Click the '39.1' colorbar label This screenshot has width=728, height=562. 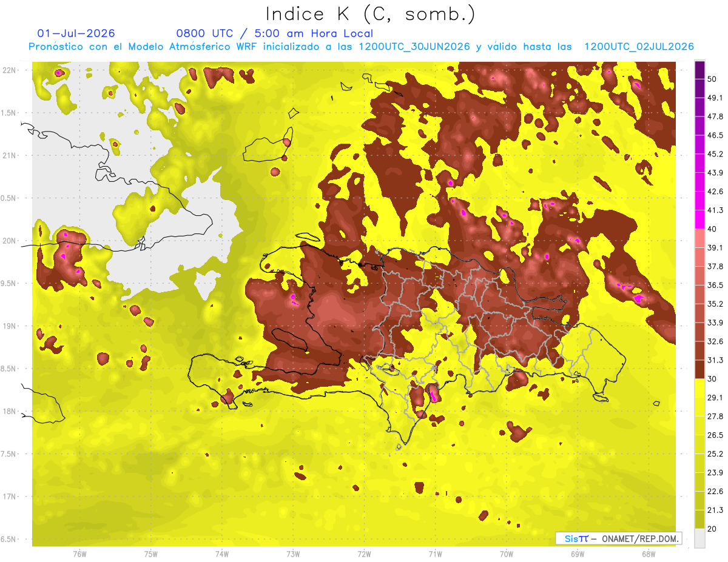715,247
